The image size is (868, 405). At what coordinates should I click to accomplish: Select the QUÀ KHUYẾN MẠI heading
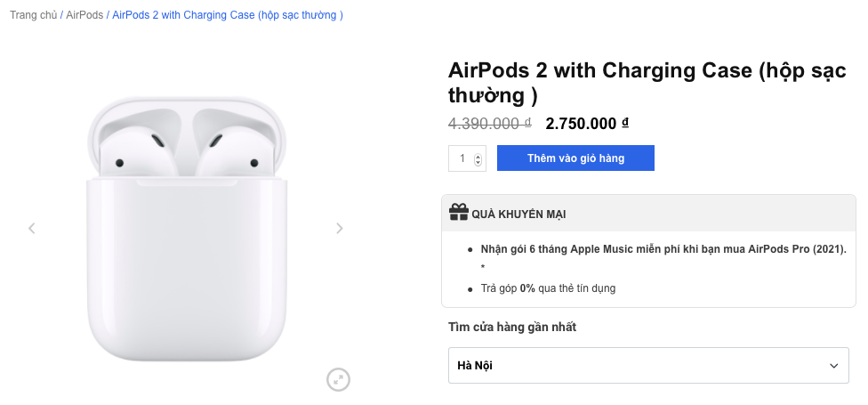(x=518, y=215)
